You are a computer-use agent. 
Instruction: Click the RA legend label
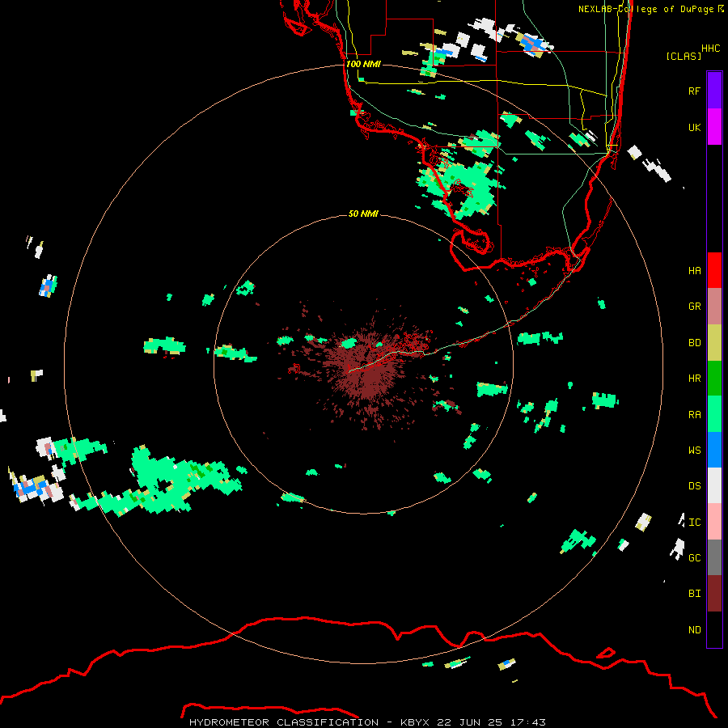[694, 415]
